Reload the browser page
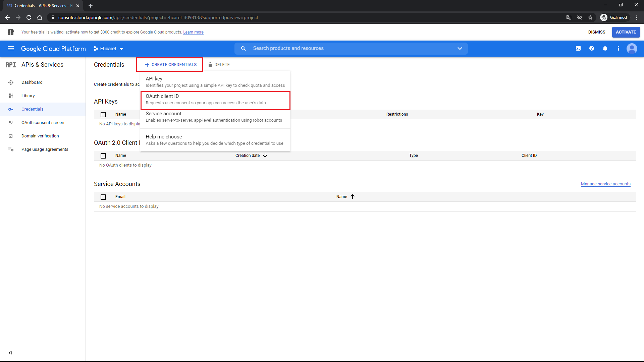This screenshot has height=362, width=644. coord(29,17)
